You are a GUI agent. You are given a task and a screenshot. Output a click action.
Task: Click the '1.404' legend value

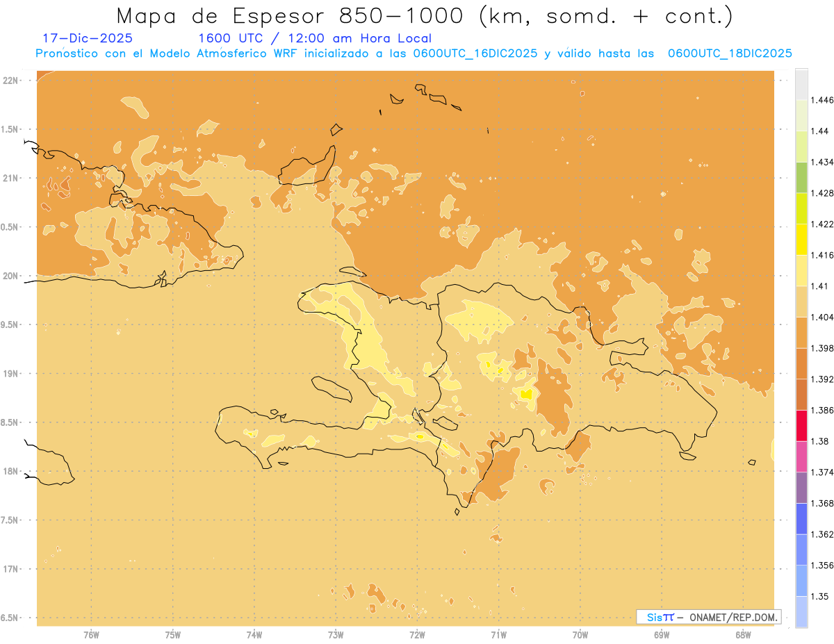coord(822,317)
